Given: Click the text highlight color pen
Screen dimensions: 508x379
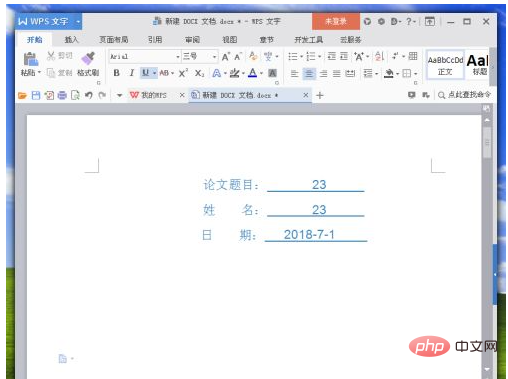Looking at the screenshot, I should click(x=235, y=73).
